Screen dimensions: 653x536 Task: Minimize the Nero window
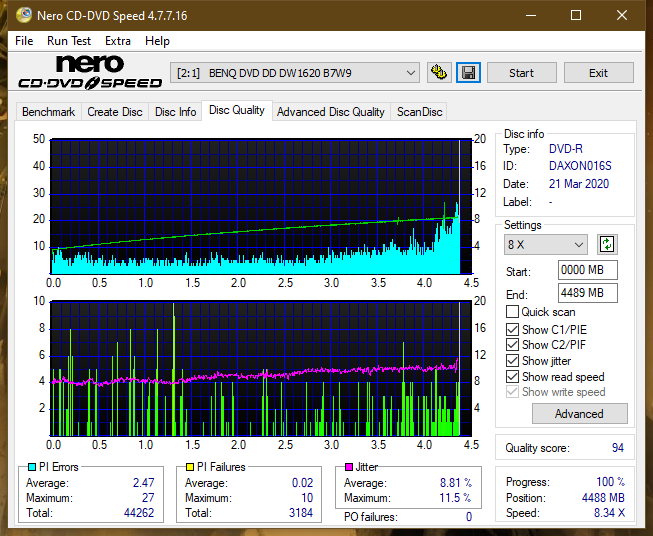click(531, 15)
